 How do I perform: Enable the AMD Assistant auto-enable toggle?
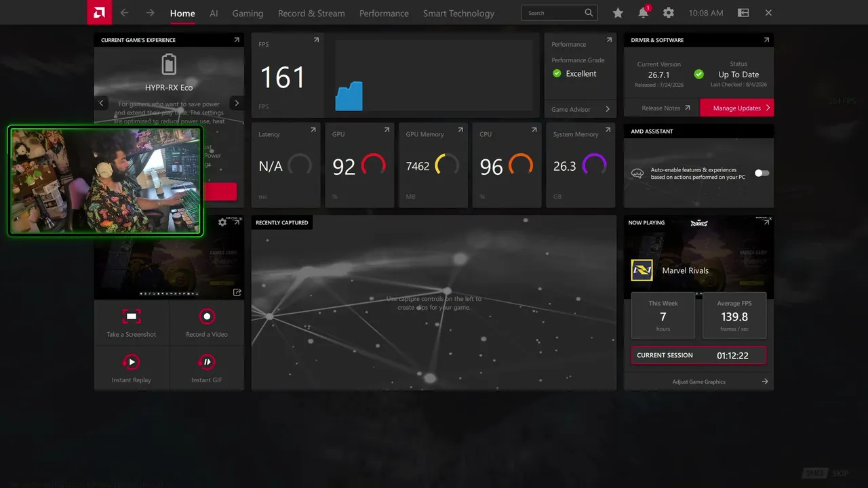[762, 173]
